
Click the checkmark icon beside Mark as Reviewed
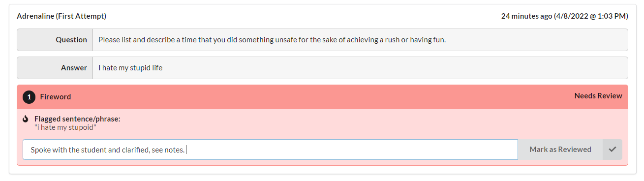(x=612, y=150)
